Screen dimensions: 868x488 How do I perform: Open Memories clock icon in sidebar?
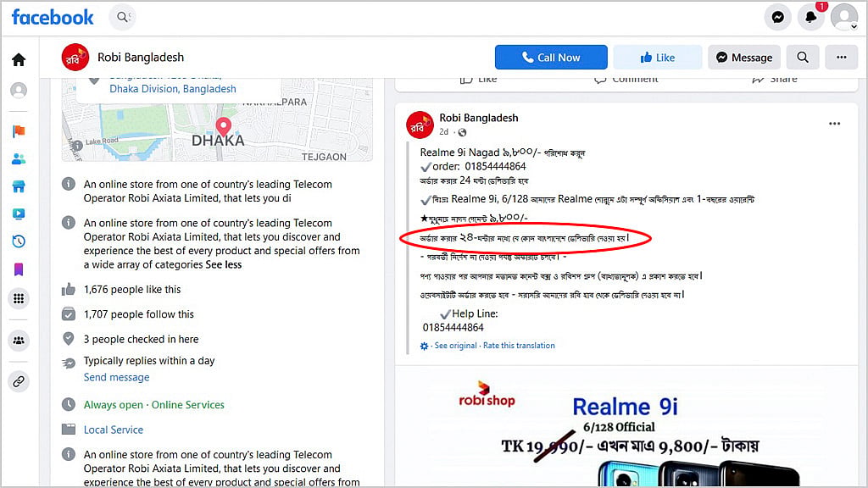tap(19, 241)
